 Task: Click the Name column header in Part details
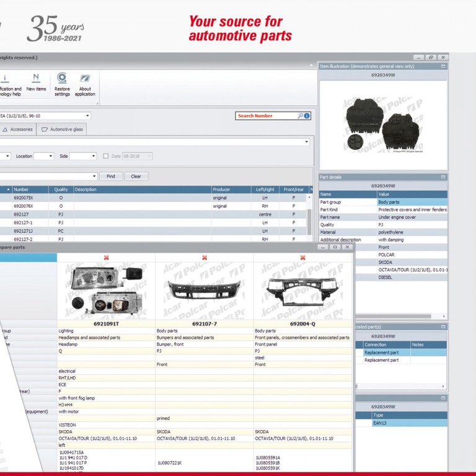click(x=348, y=194)
